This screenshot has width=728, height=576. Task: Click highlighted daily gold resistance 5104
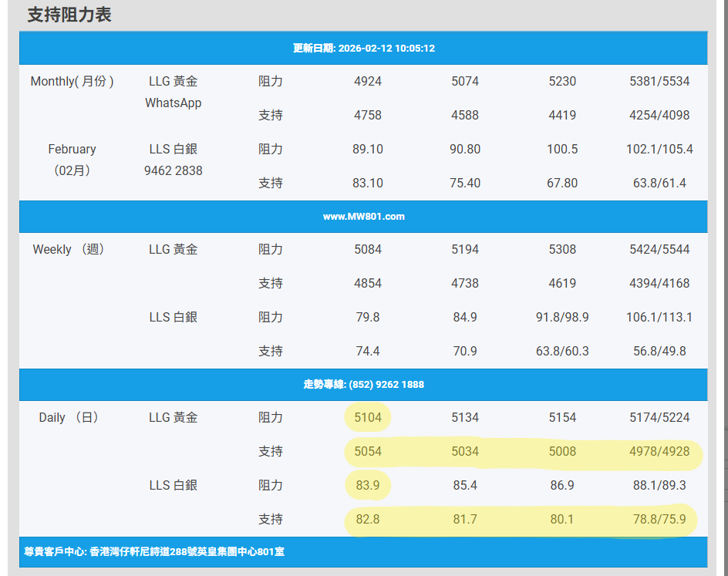368,417
